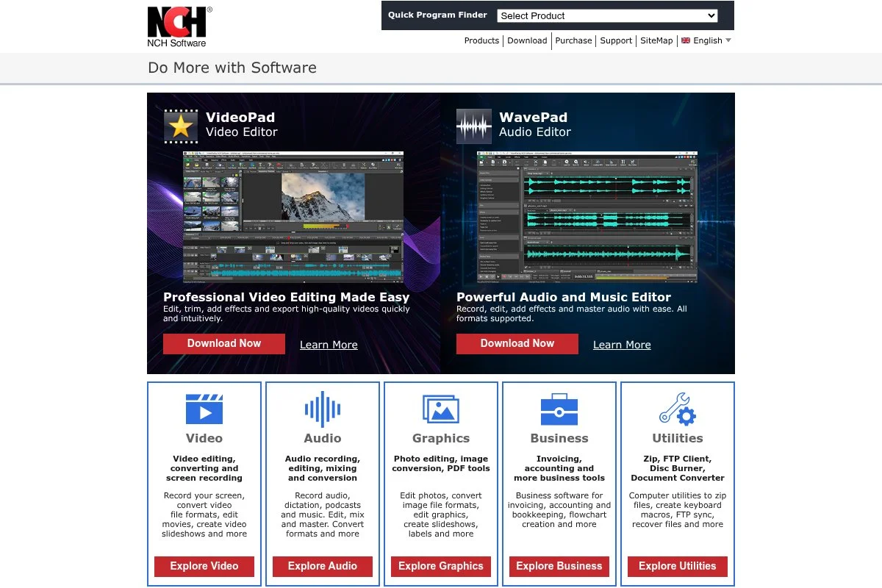Image resolution: width=882 pixels, height=588 pixels.
Task: Click the Utilities wrench and gear icon
Action: coord(678,409)
